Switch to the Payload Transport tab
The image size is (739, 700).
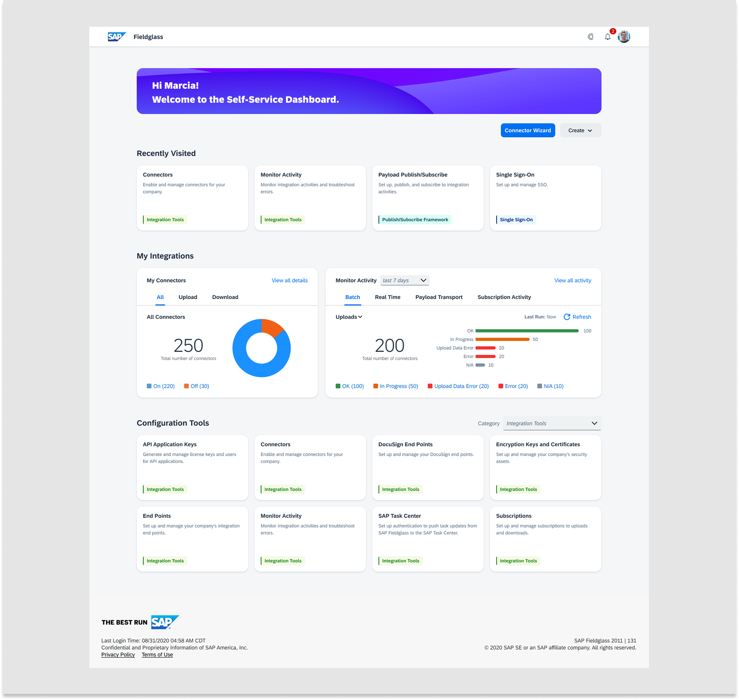(x=439, y=297)
